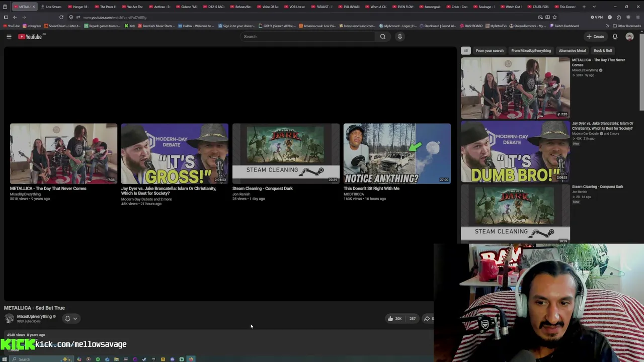Select the All filter chip
Screen dimensions: 644x362
466,51
